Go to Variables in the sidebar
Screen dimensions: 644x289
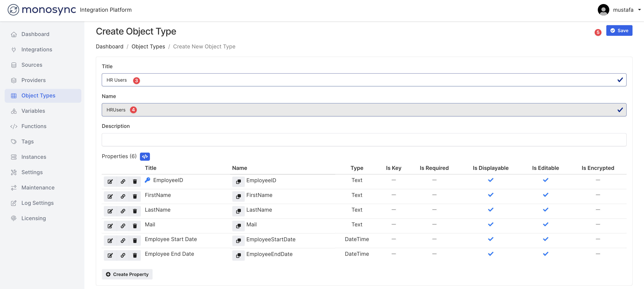(x=33, y=111)
